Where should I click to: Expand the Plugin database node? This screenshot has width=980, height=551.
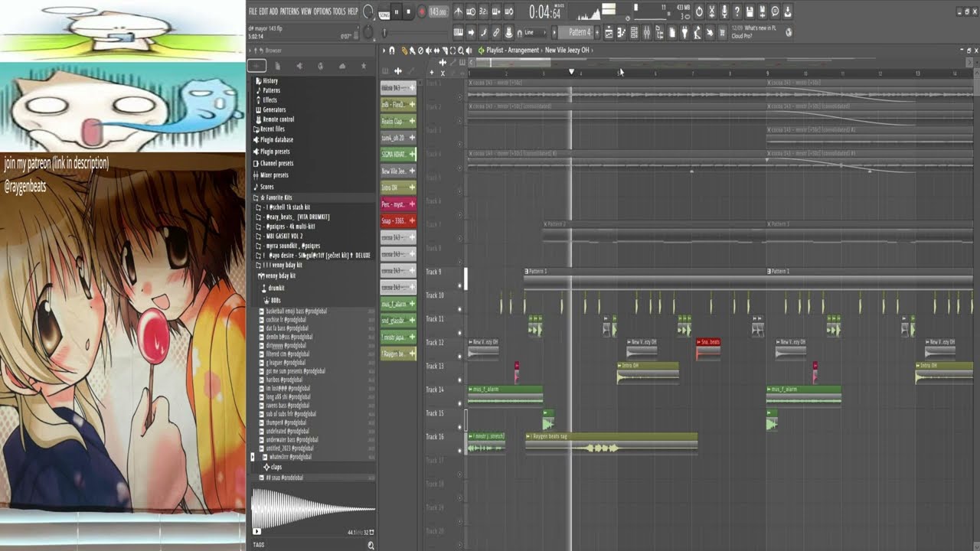273,140
